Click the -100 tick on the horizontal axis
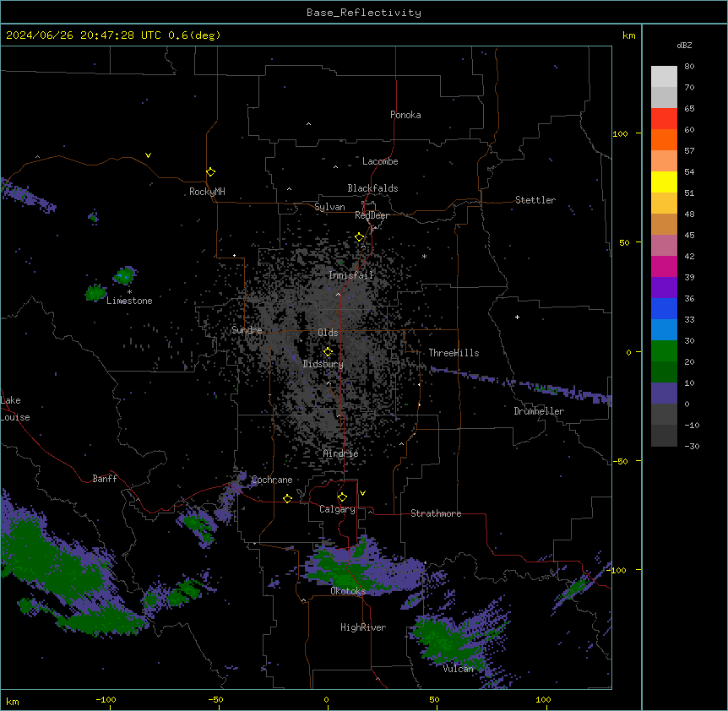 (x=106, y=699)
